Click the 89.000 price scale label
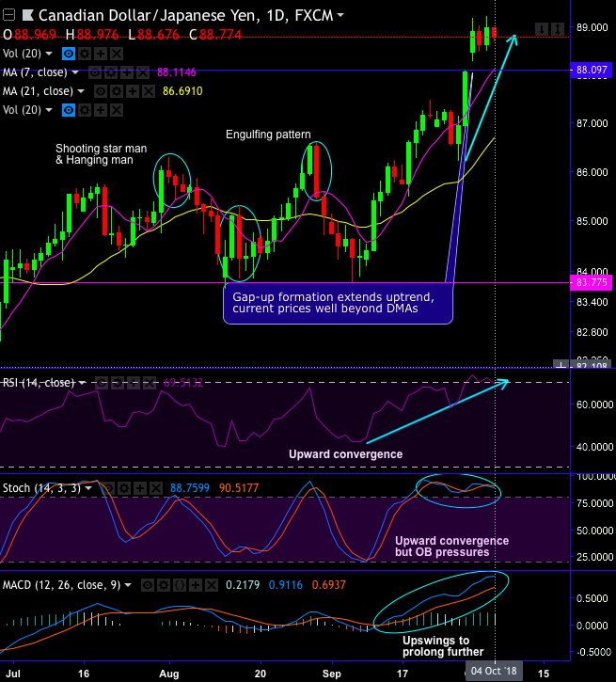This screenshot has width=616, height=682. tap(592, 27)
